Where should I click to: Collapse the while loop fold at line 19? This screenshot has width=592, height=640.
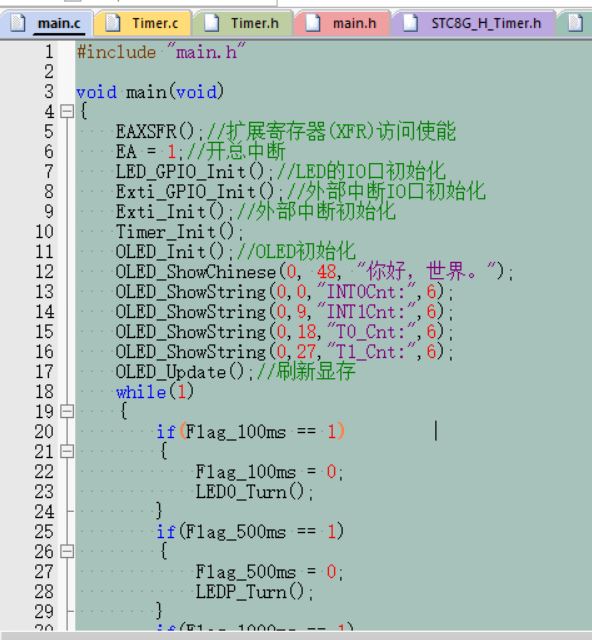tap(67, 411)
